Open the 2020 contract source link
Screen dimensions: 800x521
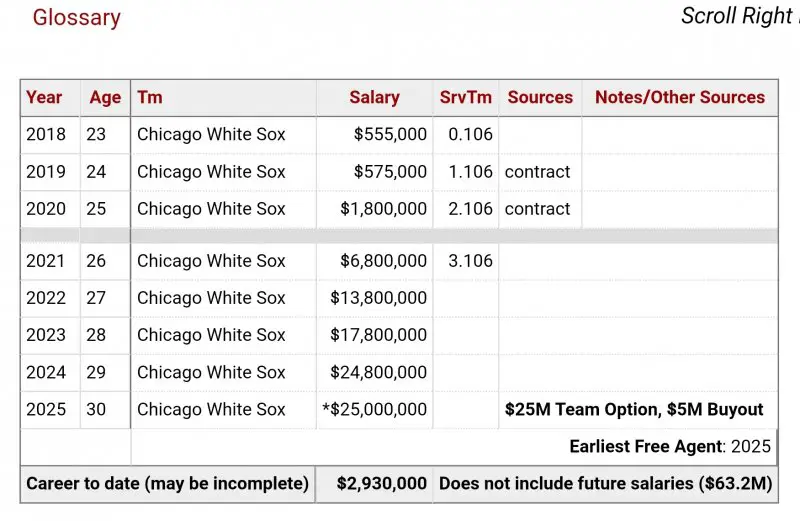click(x=538, y=209)
